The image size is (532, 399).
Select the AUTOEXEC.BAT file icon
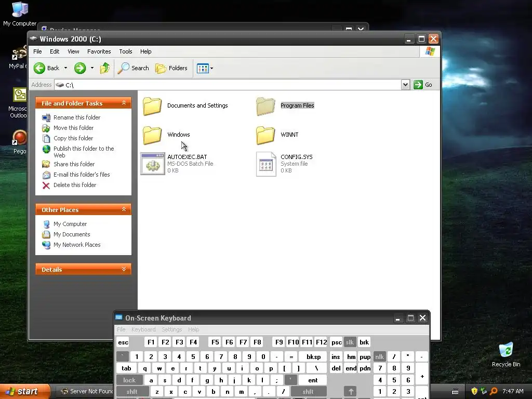(x=153, y=164)
